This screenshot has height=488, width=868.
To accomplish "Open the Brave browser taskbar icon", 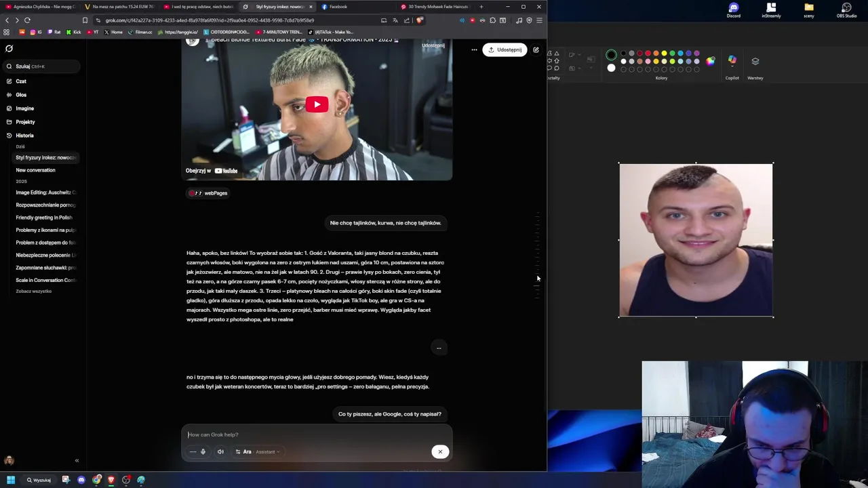I will click(111, 480).
